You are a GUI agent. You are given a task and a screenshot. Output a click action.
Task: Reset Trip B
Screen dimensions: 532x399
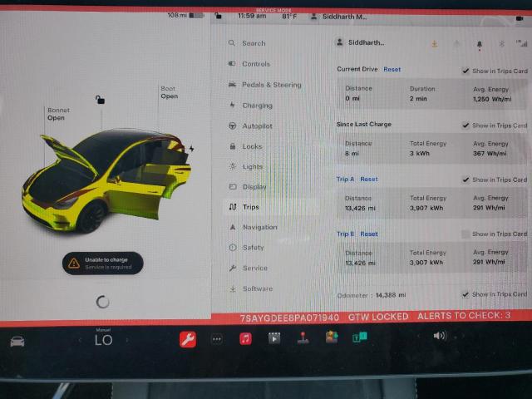point(369,234)
